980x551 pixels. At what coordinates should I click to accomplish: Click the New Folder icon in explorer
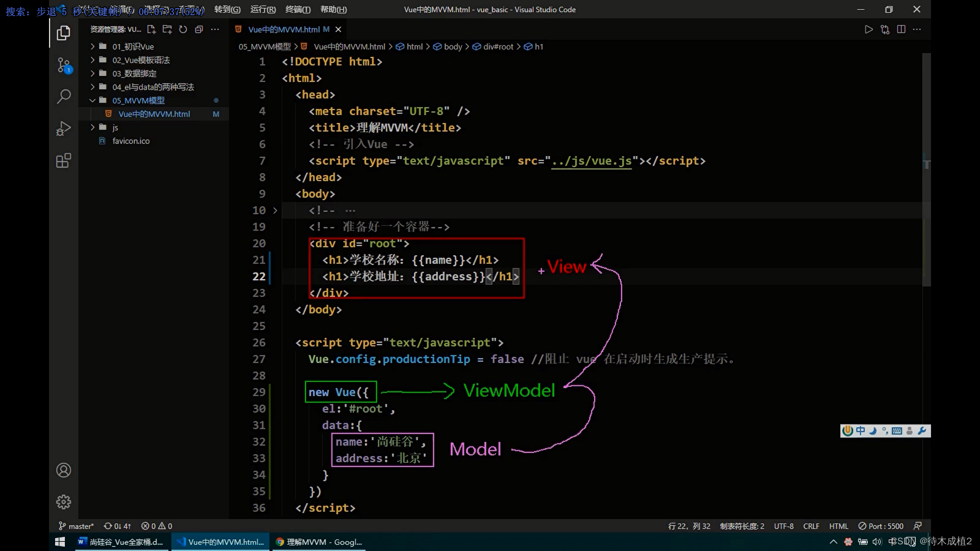167,30
